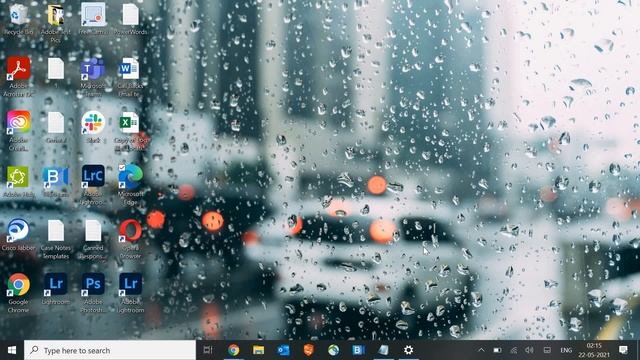640x360 pixels.
Task: Open Outlook from the taskbar
Action: point(283,350)
